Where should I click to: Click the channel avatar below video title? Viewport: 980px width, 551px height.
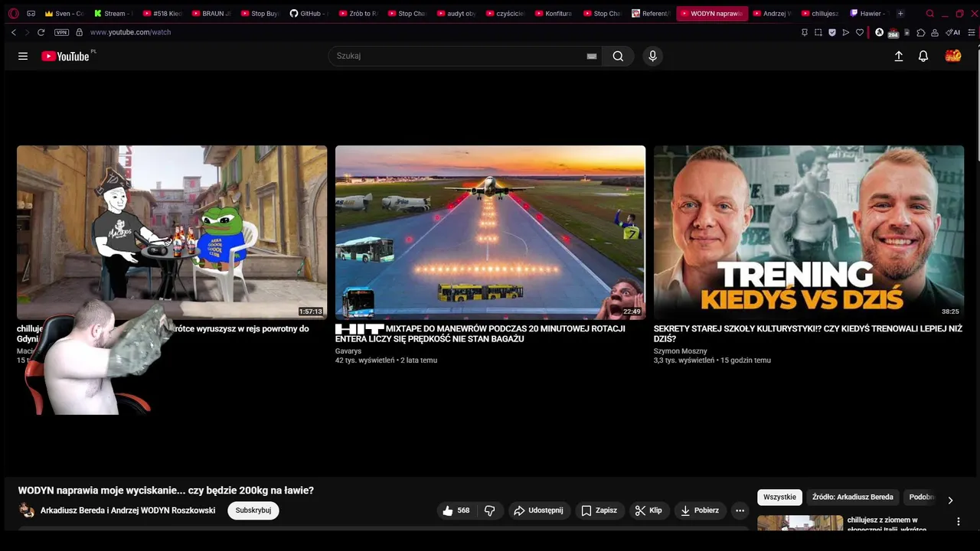point(27,510)
